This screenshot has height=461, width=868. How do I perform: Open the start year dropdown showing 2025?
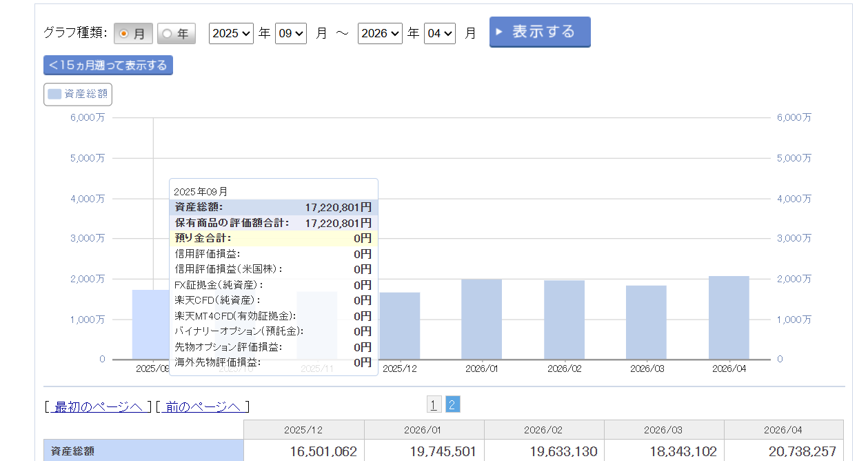pos(231,33)
